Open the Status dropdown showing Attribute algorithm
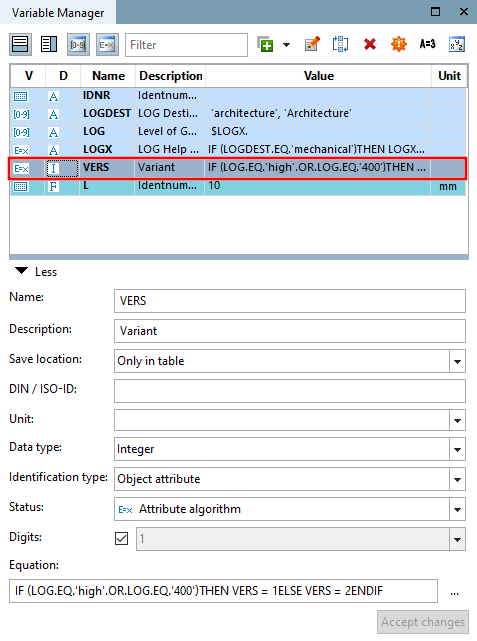The image size is (477, 641). tap(457, 509)
